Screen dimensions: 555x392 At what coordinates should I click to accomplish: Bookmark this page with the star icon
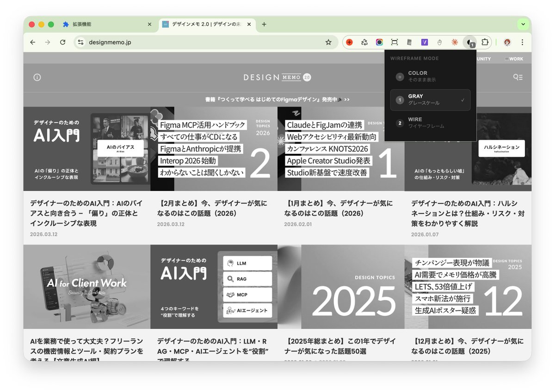[x=328, y=42]
